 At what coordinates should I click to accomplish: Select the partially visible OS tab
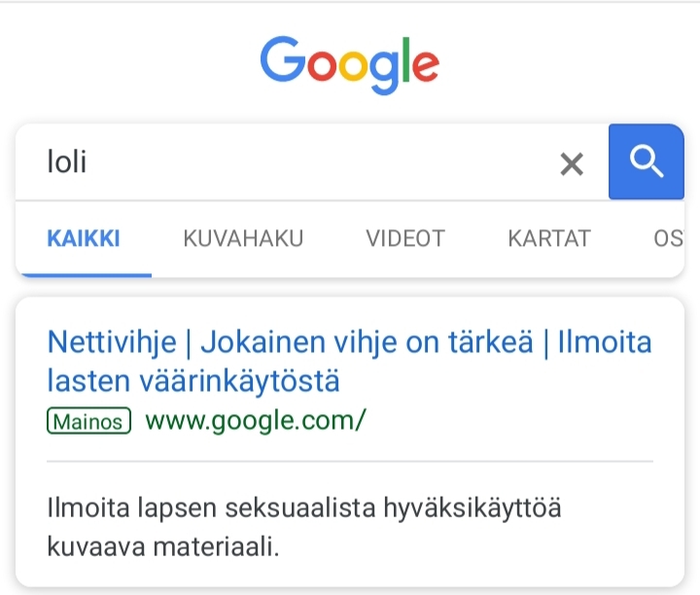(x=668, y=238)
